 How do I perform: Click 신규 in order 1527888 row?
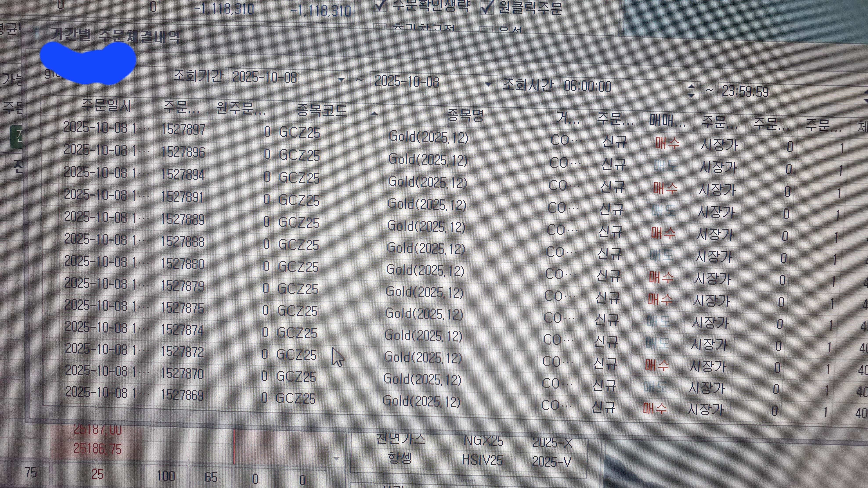[x=610, y=254]
